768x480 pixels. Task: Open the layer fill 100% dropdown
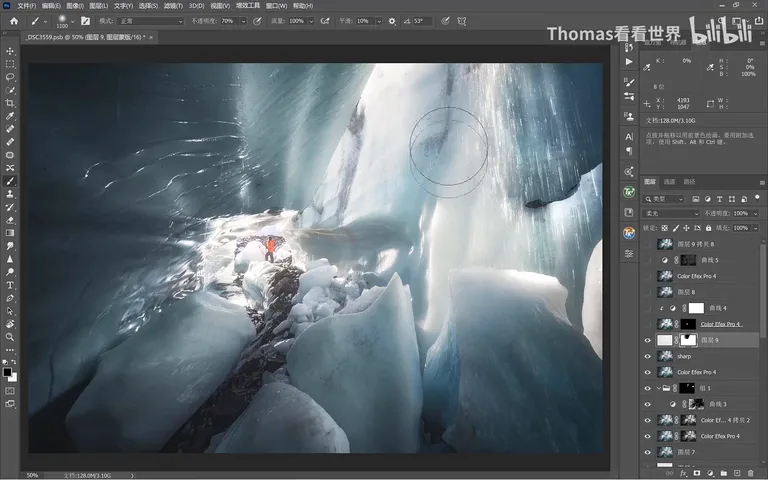[755, 228]
